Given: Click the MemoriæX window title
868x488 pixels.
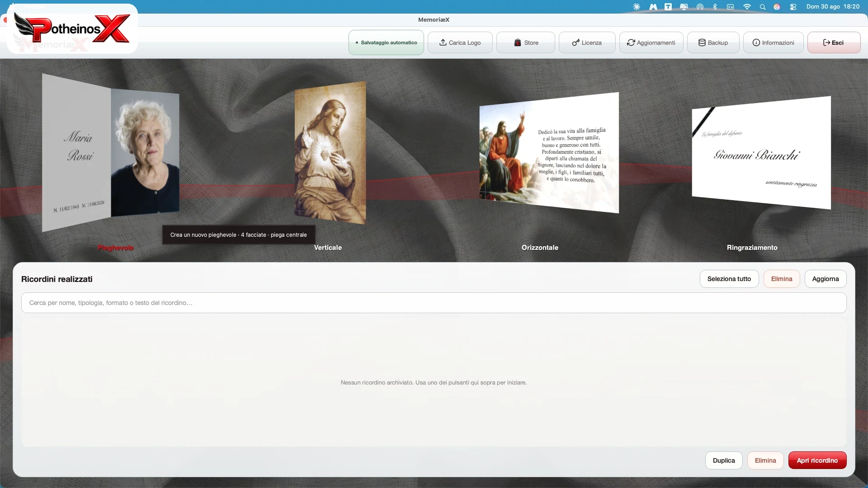Looking at the screenshot, I should click(434, 19).
